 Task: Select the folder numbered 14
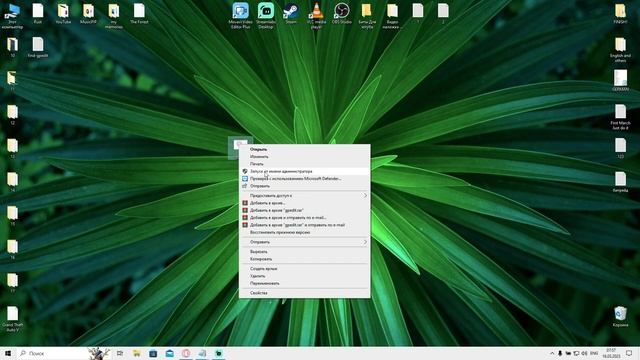[12, 182]
